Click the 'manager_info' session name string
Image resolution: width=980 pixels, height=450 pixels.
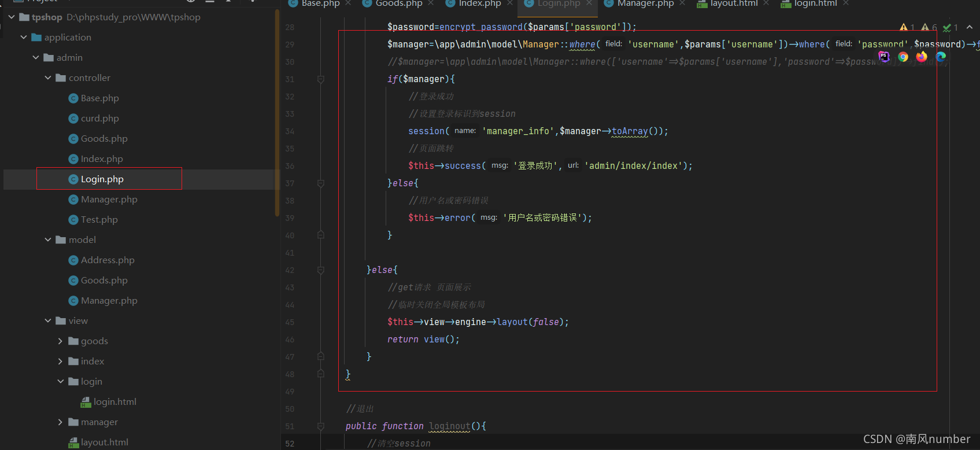coord(518,131)
